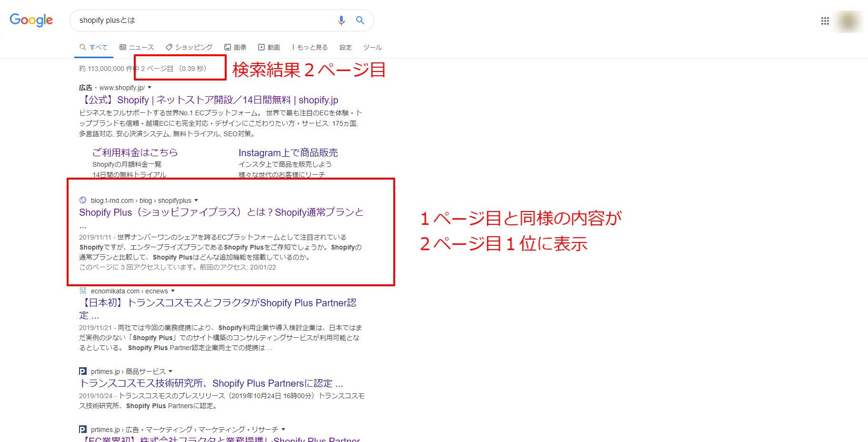Expand the dropdown arrow next to www.shopify.jp/
868x442 pixels.
tap(150, 88)
